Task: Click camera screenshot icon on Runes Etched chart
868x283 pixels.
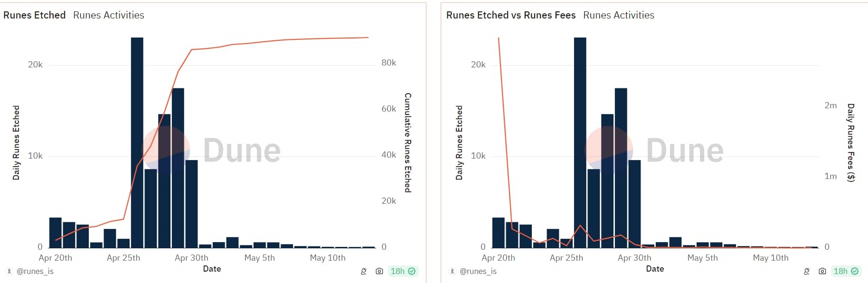Action: (379, 271)
